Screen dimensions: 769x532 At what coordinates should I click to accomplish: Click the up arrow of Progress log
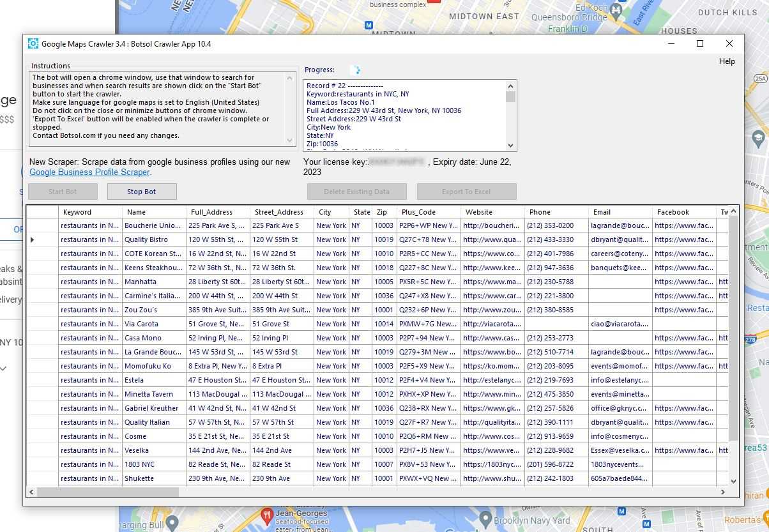510,86
